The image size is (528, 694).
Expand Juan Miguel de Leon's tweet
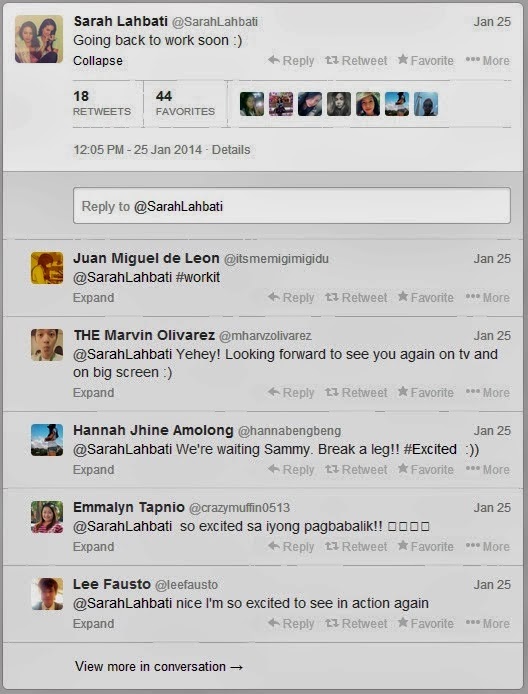(93, 297)
